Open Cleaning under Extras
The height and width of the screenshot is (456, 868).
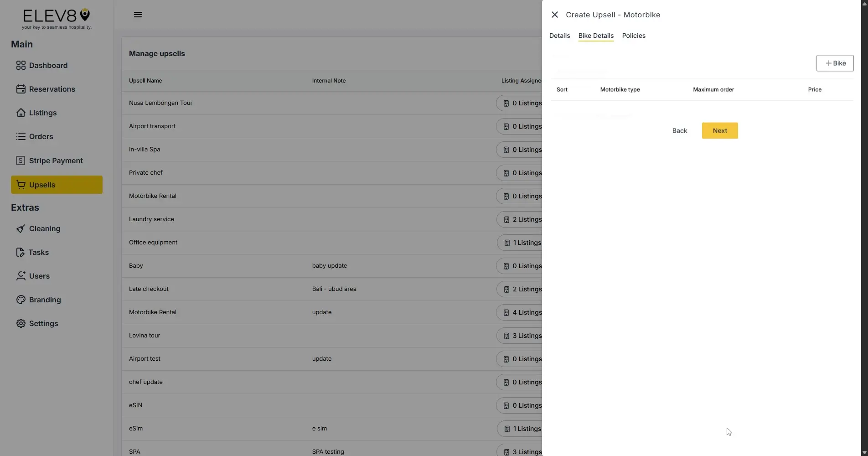point(44,228)
